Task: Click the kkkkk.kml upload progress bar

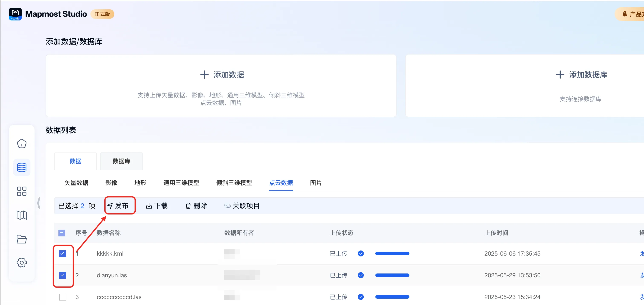Action: 392,253
